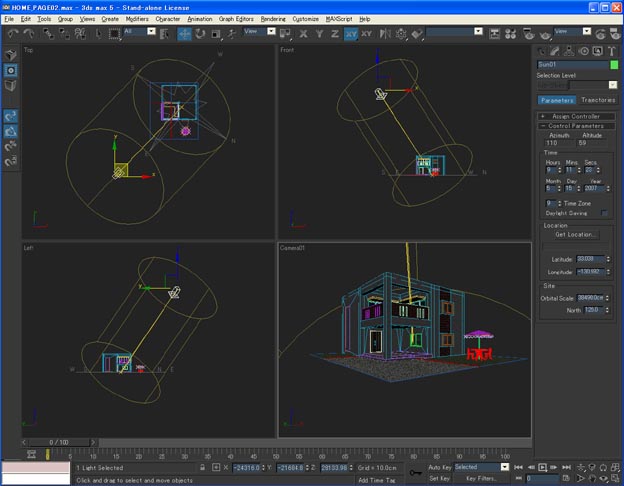Screen dimensions: 624x486
Task: Activate the Select and Rotate tool
Action: click(x=200, y=34)
